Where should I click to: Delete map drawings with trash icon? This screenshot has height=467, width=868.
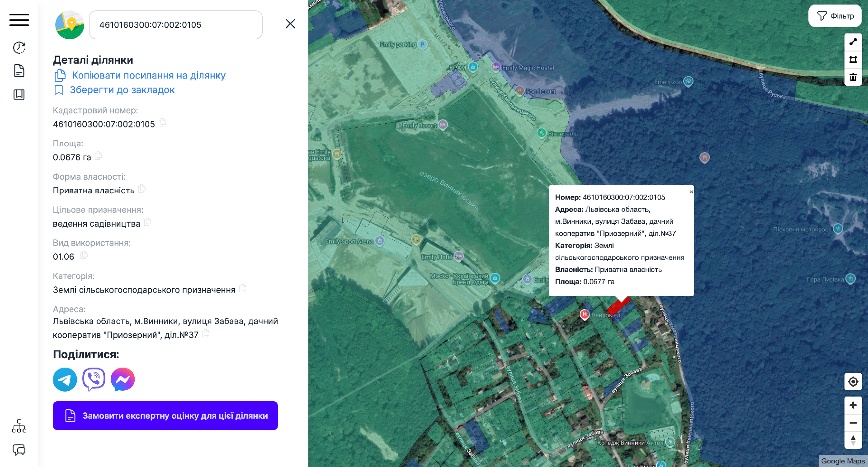[x=853, y=77]
